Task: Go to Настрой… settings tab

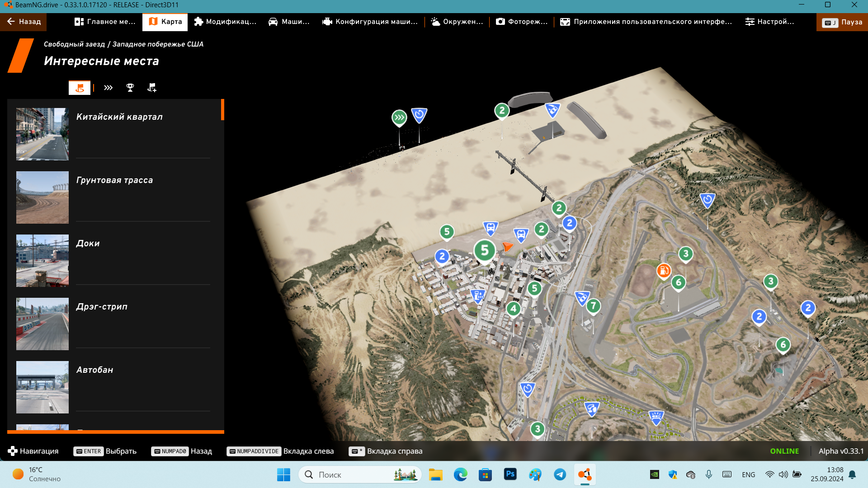Action: coord(769,22)
